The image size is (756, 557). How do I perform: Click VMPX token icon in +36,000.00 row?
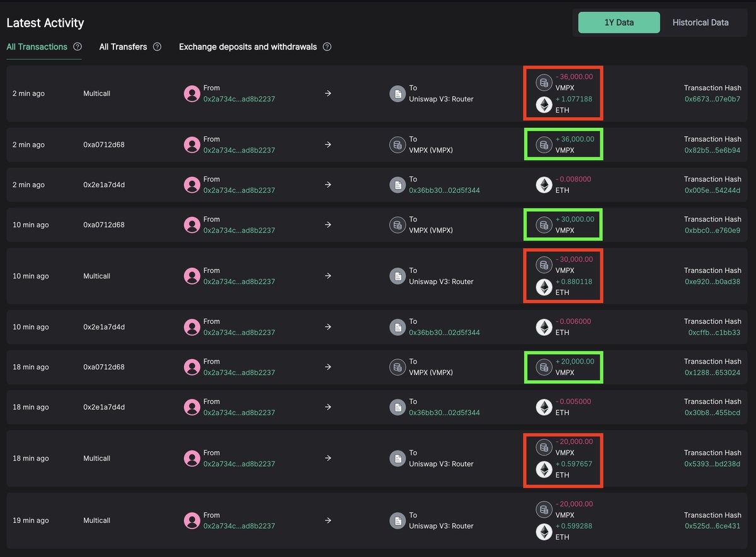coord(544,145)
